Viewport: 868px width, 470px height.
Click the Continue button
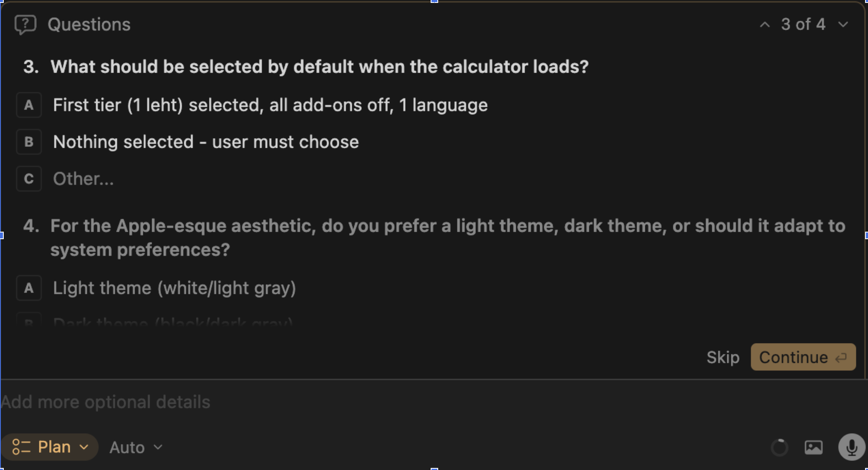(x=794, y=358)
